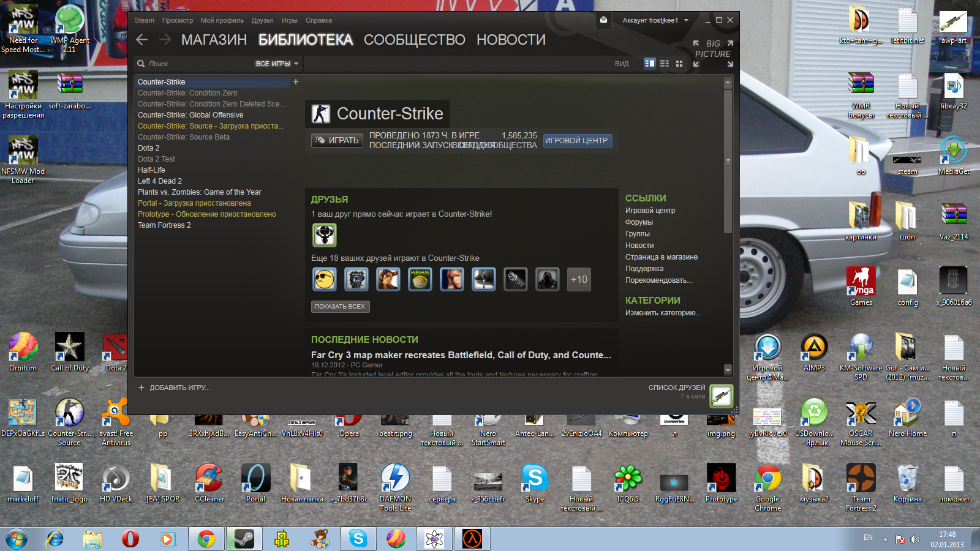
Task: Add Counter-Strike to a category with plus
Action: click(296, 81)
